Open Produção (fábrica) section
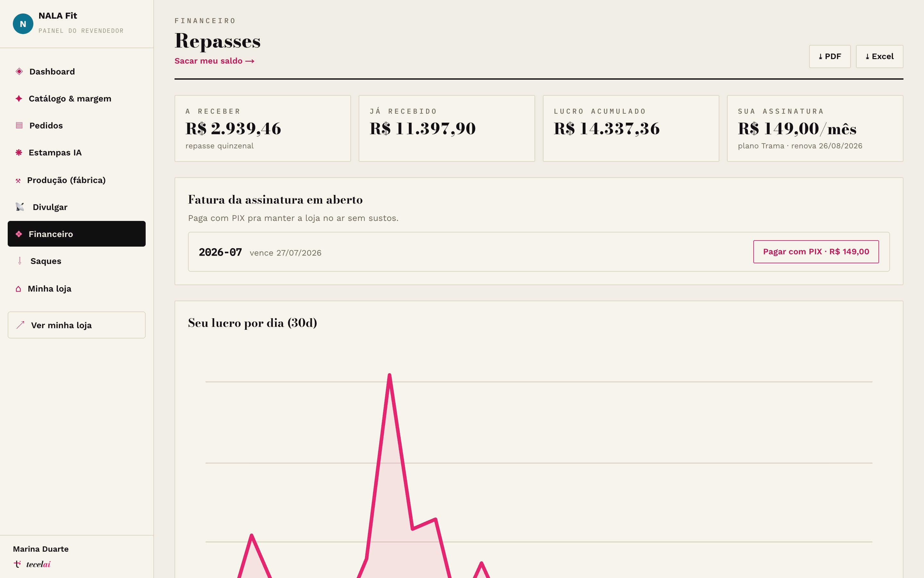 76,180
